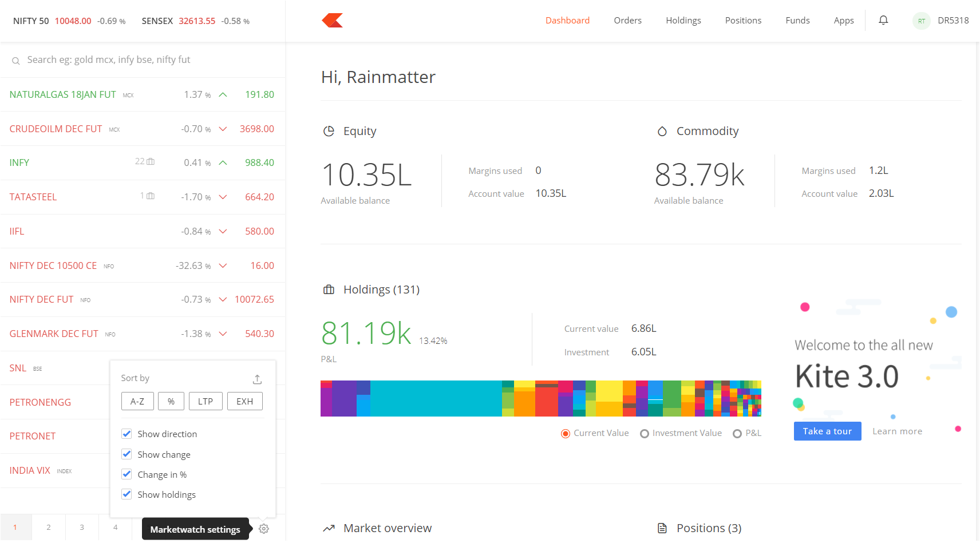980x547 pixels.
Task: Select CRUDEOILM DEC FUT row
Action: click(143, 129)
